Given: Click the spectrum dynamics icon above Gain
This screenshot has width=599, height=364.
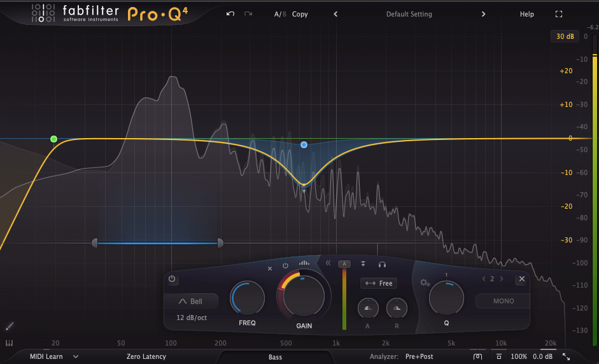Looking at the screenshot, I should coord(304,263).
